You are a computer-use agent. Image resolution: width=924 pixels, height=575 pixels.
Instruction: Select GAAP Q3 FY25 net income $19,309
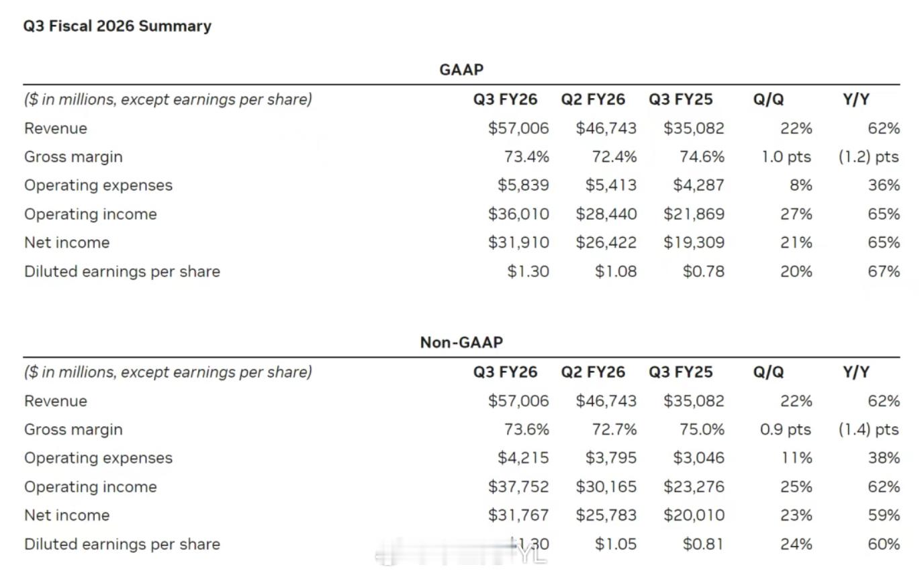(x=694, y=242)
